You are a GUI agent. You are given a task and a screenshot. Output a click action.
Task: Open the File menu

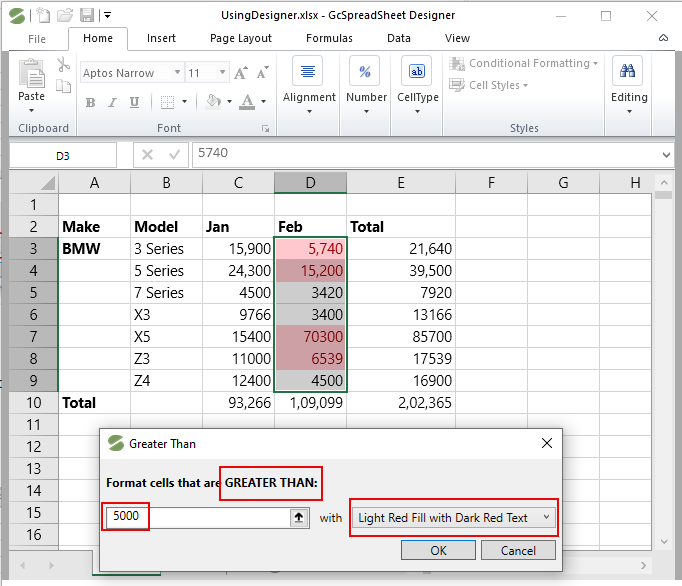[37, 39]
